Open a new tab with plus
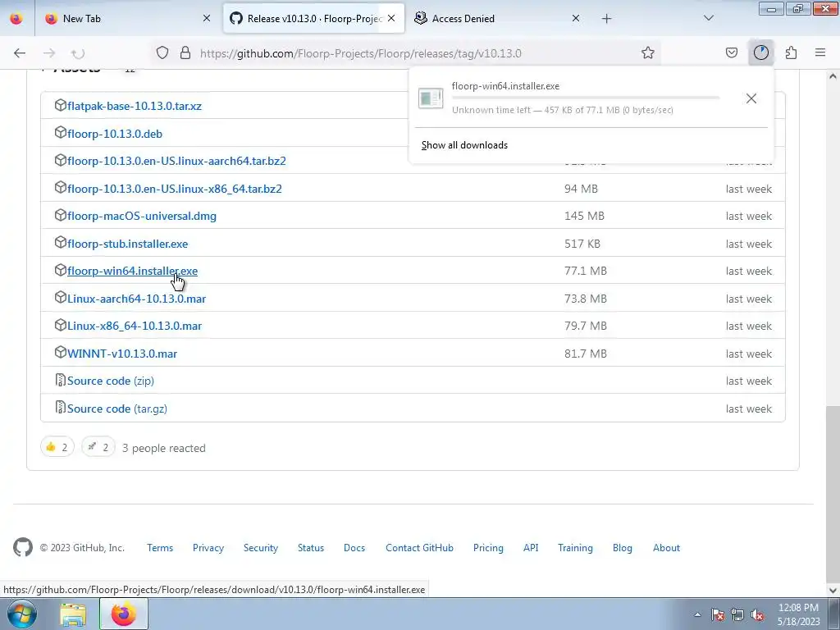840x630 pixels. click(606, 19)
